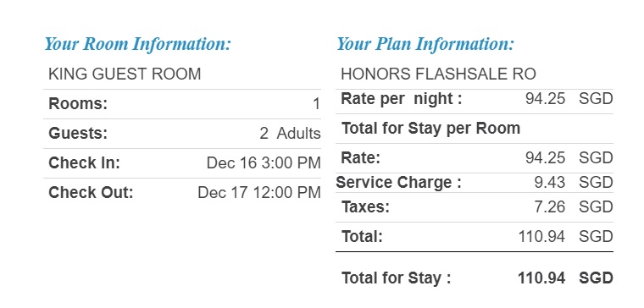Click the Taxes label
The height and width of the screenshot is (308, 644).
[x=365, y=207]
